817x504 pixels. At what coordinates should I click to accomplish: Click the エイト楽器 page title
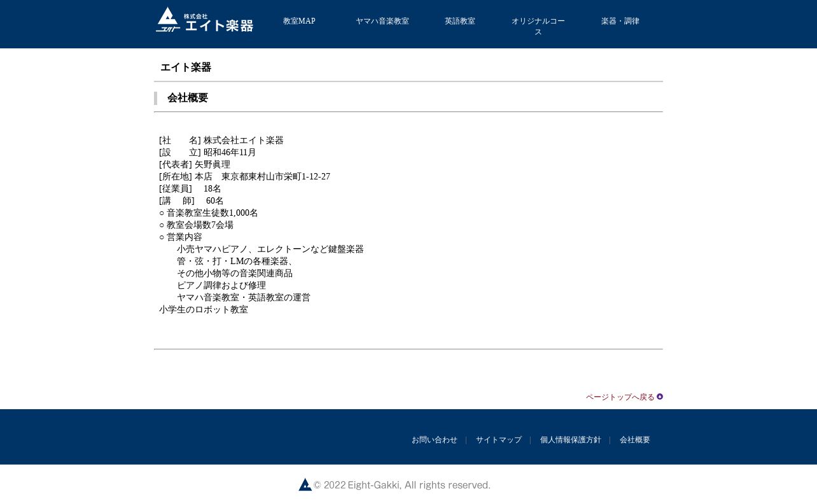[x=186, y=67]
